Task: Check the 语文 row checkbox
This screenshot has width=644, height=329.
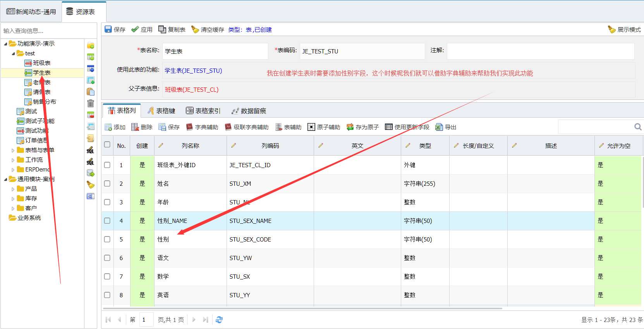Action: [x=107, y=258]
